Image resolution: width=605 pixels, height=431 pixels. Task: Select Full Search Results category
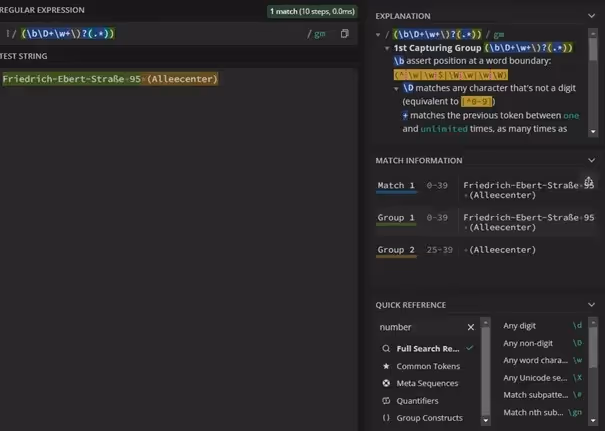(x=428, y=349)
